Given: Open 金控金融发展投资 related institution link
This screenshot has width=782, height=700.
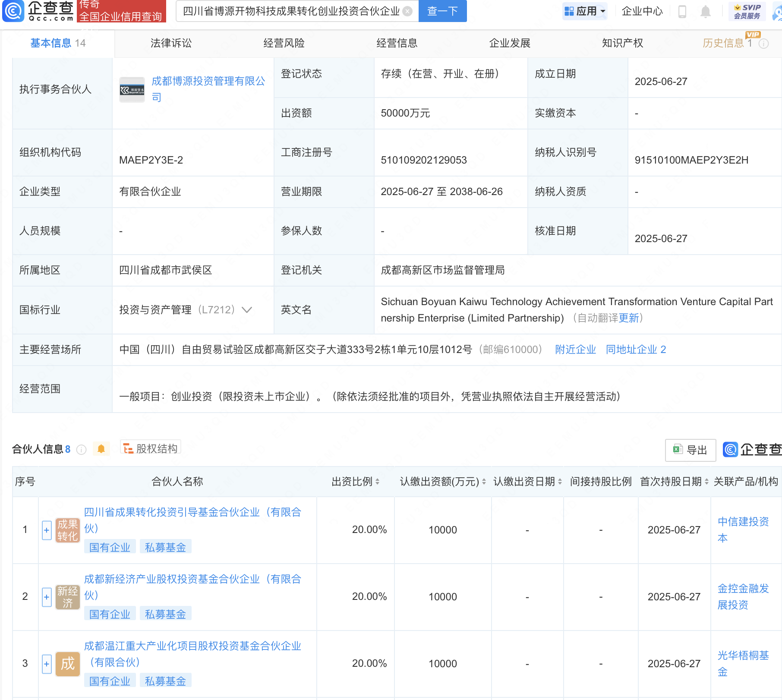Looking at the screenshot, I should pos(743,597).
